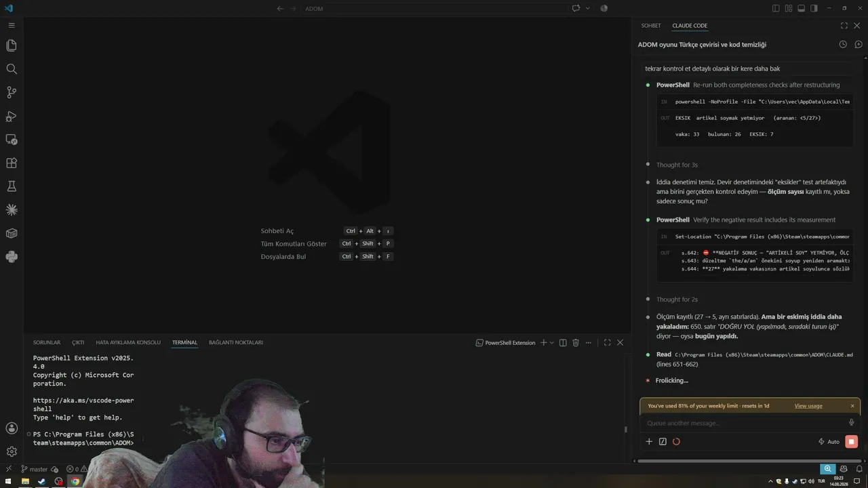
Task: Maximize the terminal panel size
Action: tap(607, 343)
